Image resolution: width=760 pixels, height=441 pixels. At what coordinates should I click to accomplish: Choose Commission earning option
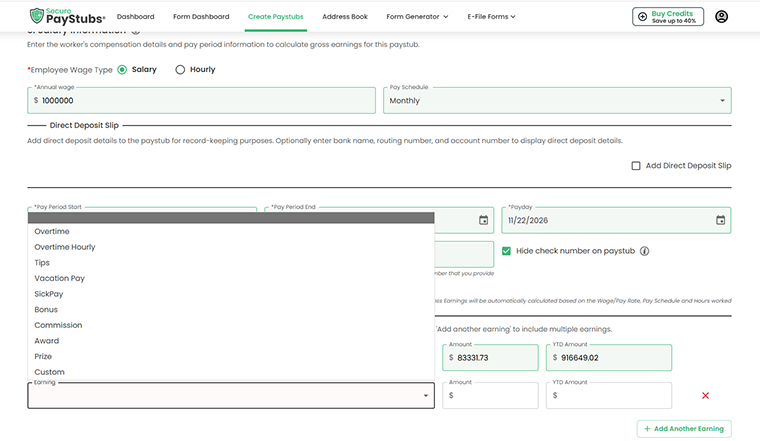(231, 325)
